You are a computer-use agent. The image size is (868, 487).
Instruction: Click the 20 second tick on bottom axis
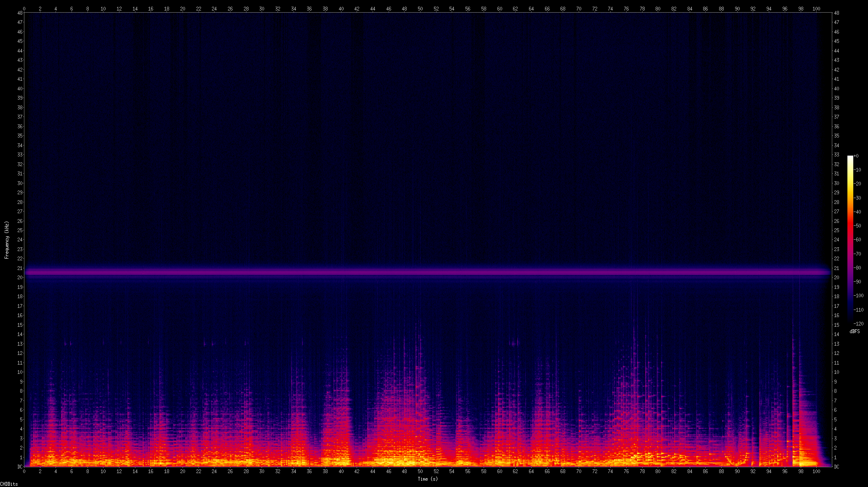pos(183,471)
